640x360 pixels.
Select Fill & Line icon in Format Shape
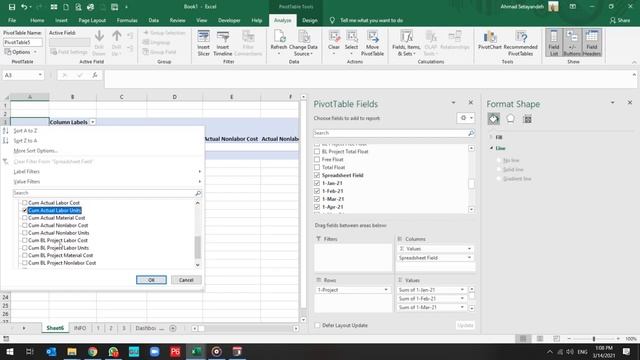point(493,119)
